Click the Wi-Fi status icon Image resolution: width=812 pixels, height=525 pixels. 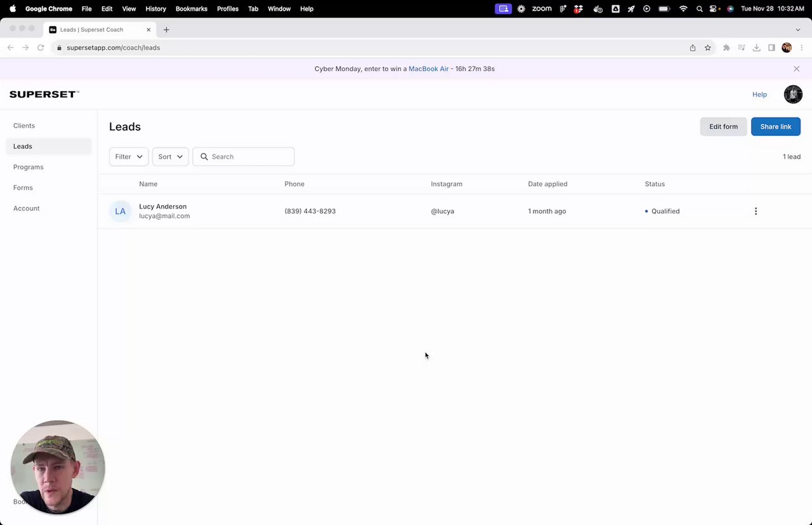(683, 9)
